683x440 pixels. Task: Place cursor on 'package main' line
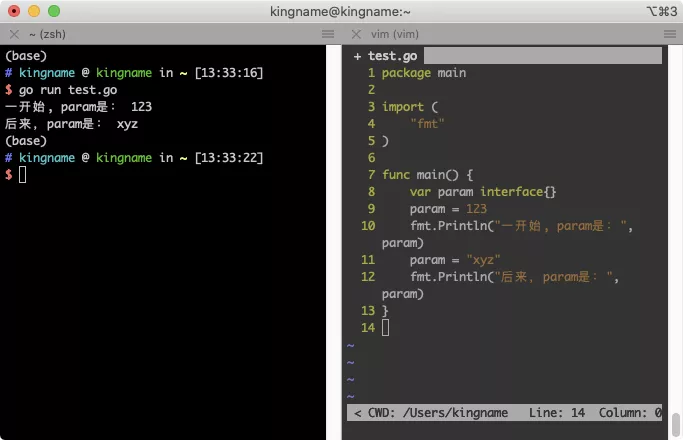pos(424,73)
